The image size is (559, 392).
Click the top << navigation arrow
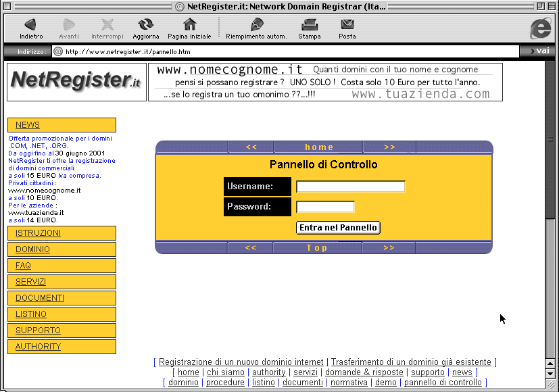click(x=251, y=147)
